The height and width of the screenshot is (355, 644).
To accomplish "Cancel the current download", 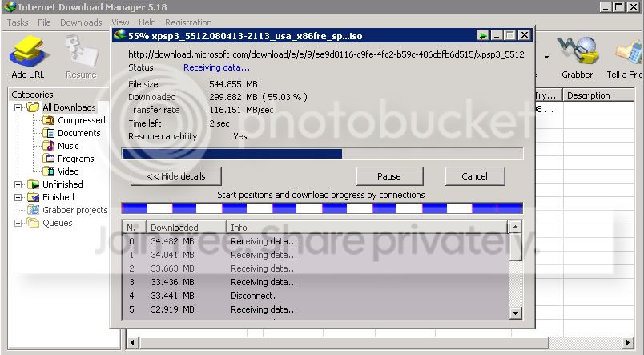I will coord(475,176).
